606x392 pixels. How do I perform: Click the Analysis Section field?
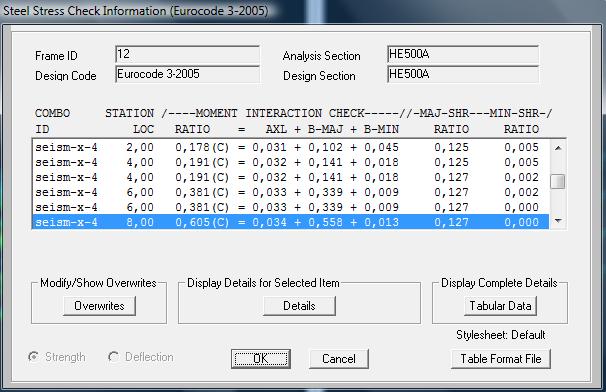463,55
